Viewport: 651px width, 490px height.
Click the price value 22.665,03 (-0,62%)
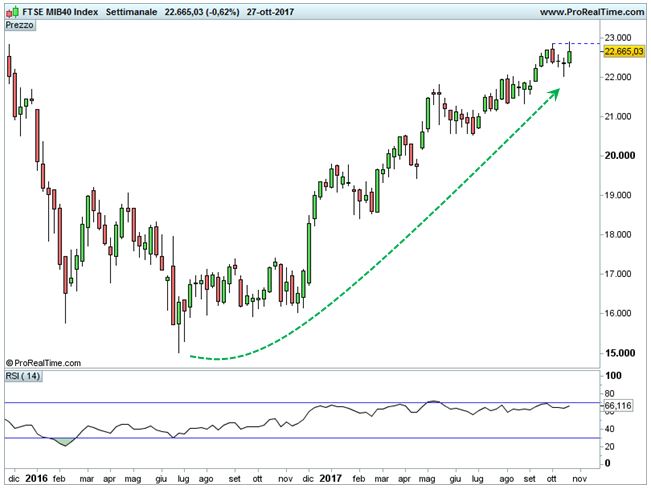(202, 12)
